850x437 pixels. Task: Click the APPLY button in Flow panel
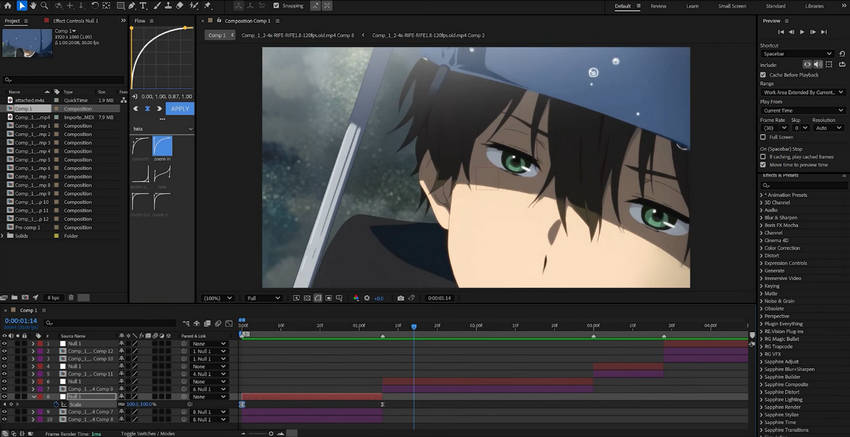click(179, 108)
